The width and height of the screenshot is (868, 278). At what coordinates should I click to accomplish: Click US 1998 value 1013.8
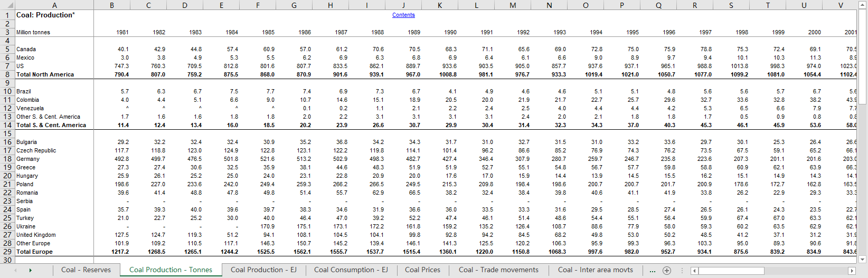(x=740, y=66)
